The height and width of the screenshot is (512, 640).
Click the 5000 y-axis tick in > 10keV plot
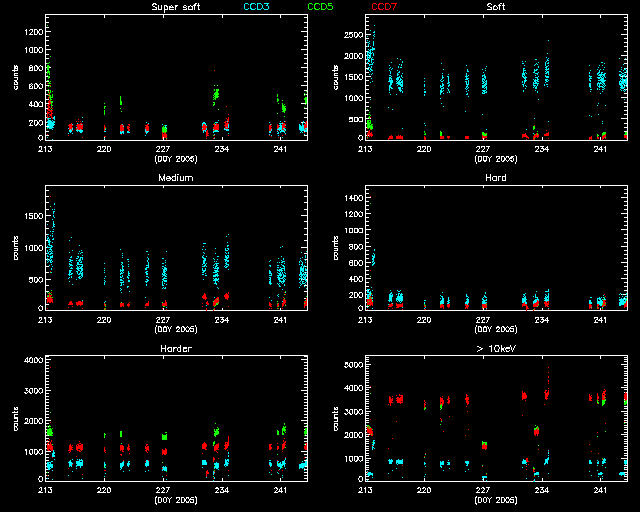point(350,366)
